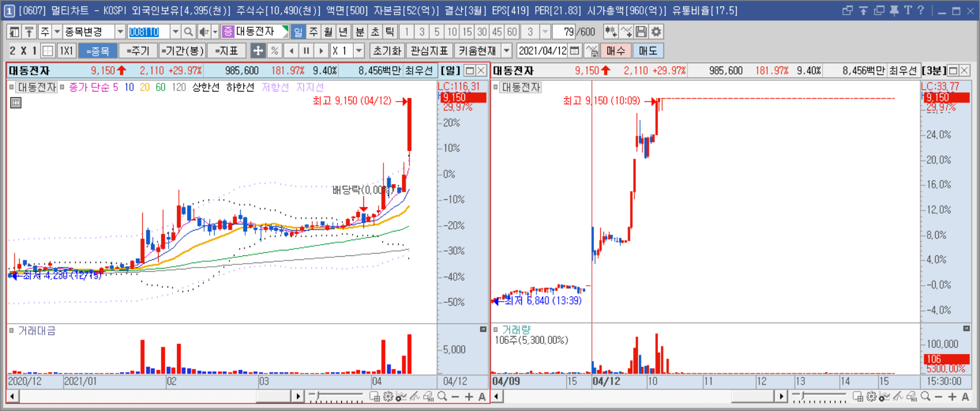980x411 pixels.
Task: Select the daily (일) period toggle
Action: tap(298, 32)
